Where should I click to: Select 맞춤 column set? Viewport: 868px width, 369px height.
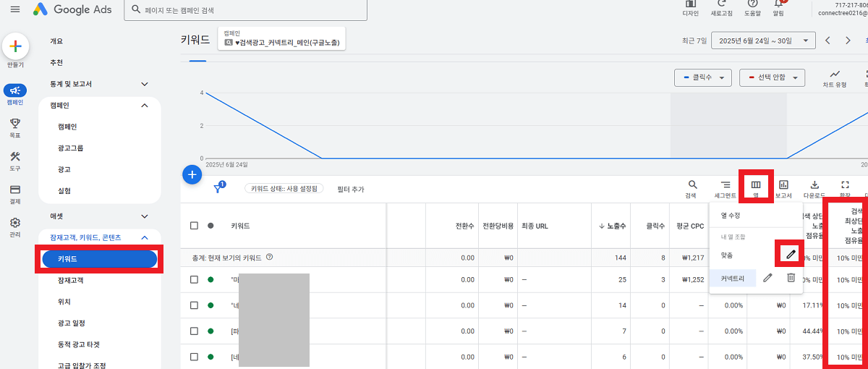(x=727, y=255)
